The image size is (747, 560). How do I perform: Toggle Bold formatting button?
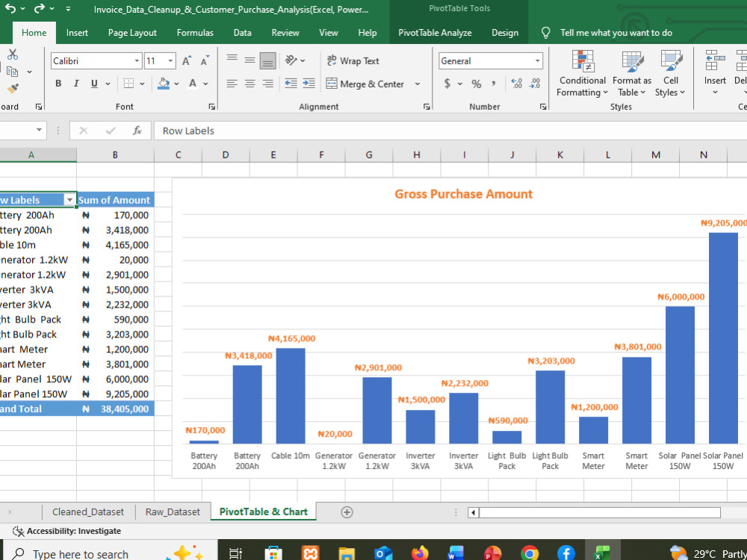[58, 84]
